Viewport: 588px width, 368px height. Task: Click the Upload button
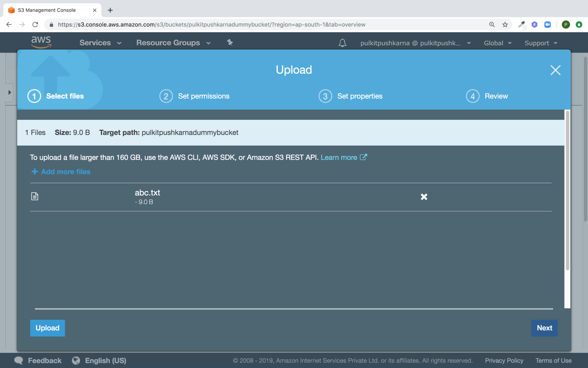coord(47,328)
